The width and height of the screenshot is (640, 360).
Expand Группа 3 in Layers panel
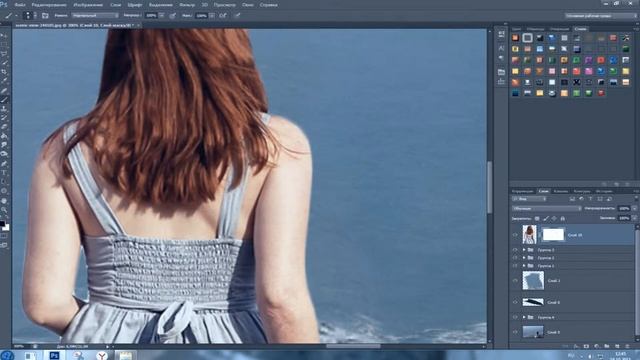click(x=524, y=249)
